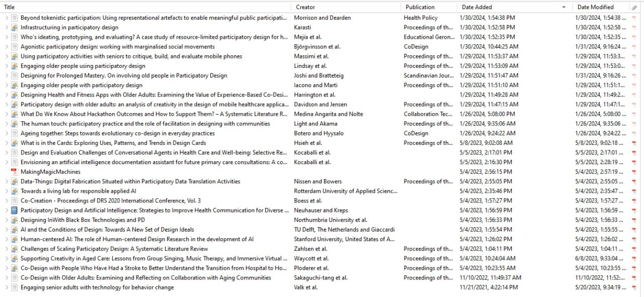This screenshot has width=644, height=297.
Task: Expand 'The human touch: participatory practice' item
Action: (7, 124)
